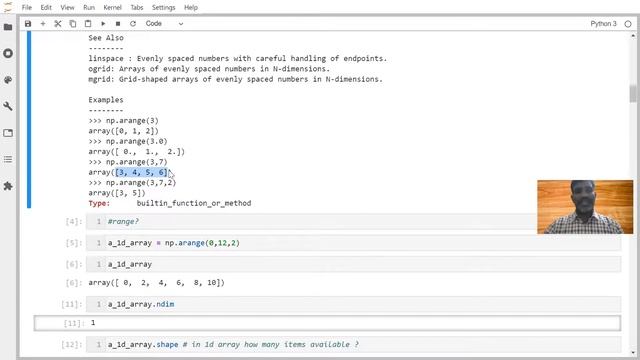Click the a_1d_array.shape code cell

tap(353, 345)
